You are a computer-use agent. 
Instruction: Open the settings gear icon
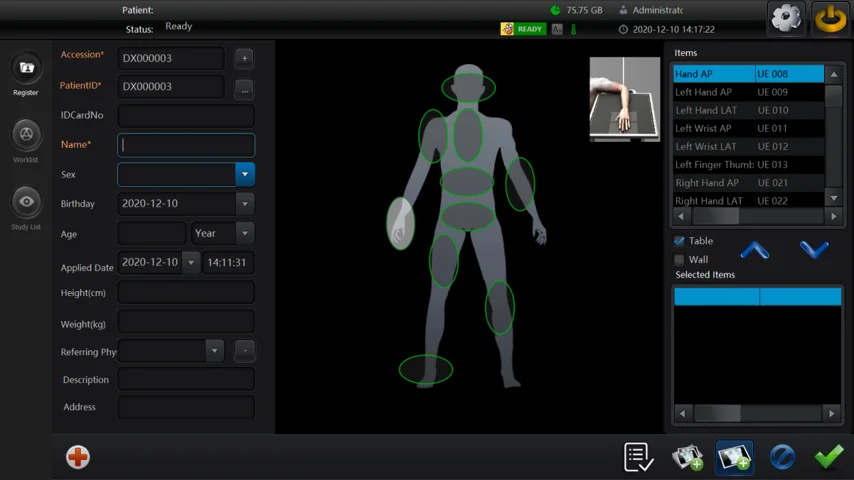click(787, 18)
